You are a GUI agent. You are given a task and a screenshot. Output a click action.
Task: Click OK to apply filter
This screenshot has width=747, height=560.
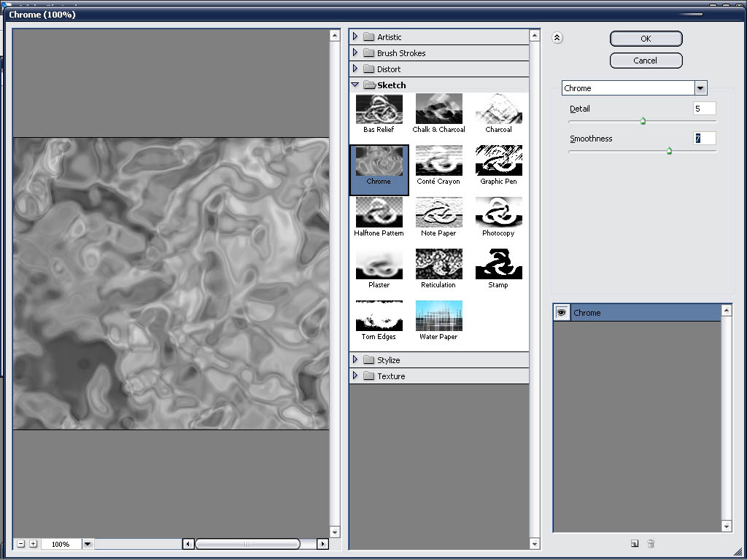[x=646, y=39]
